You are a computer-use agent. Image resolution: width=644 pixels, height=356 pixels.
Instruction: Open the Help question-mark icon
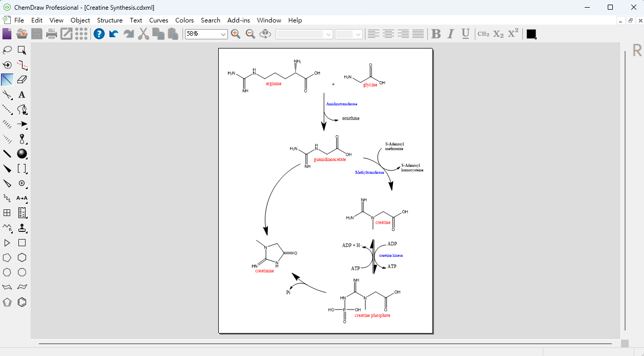[99, 34]
